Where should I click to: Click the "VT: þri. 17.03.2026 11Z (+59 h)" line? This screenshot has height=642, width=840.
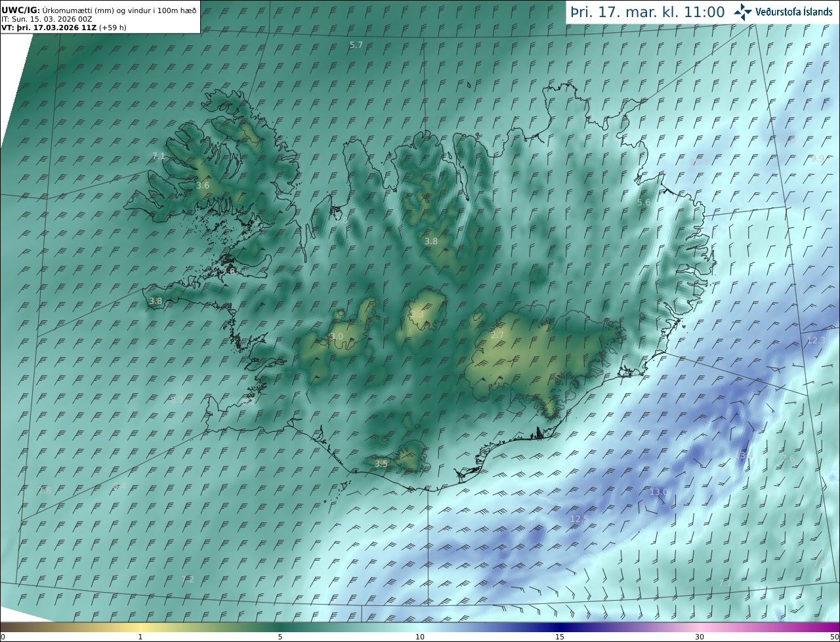(64, 28)
